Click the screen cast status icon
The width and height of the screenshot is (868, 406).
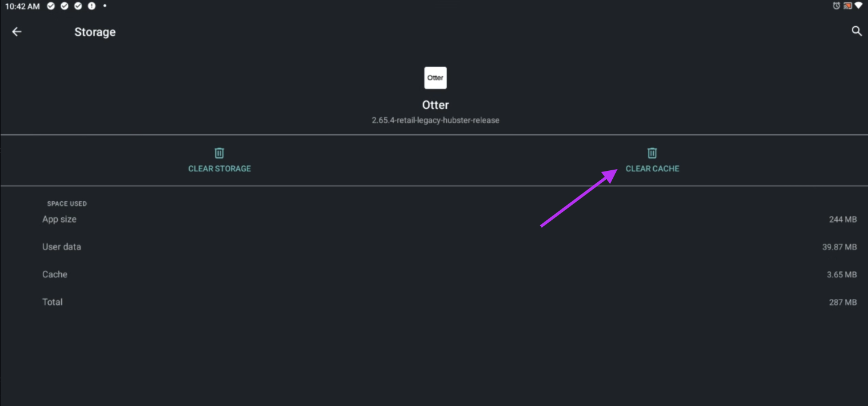847,6
